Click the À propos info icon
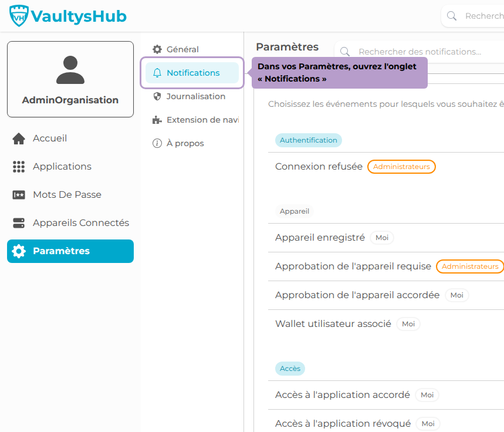 pyautogui.click(x=157, y=143)
